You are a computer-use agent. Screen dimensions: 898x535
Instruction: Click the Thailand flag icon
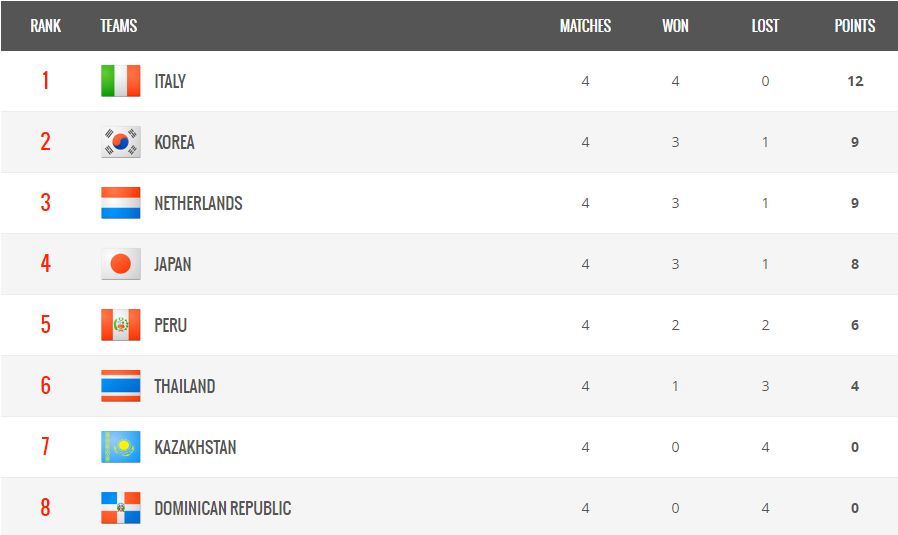(120, 386)
